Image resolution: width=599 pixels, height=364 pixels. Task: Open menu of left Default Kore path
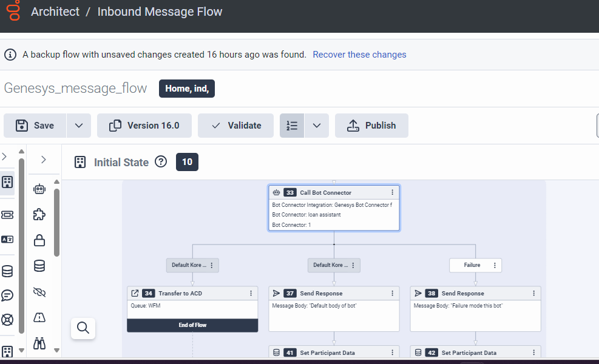tap(212, 265)
